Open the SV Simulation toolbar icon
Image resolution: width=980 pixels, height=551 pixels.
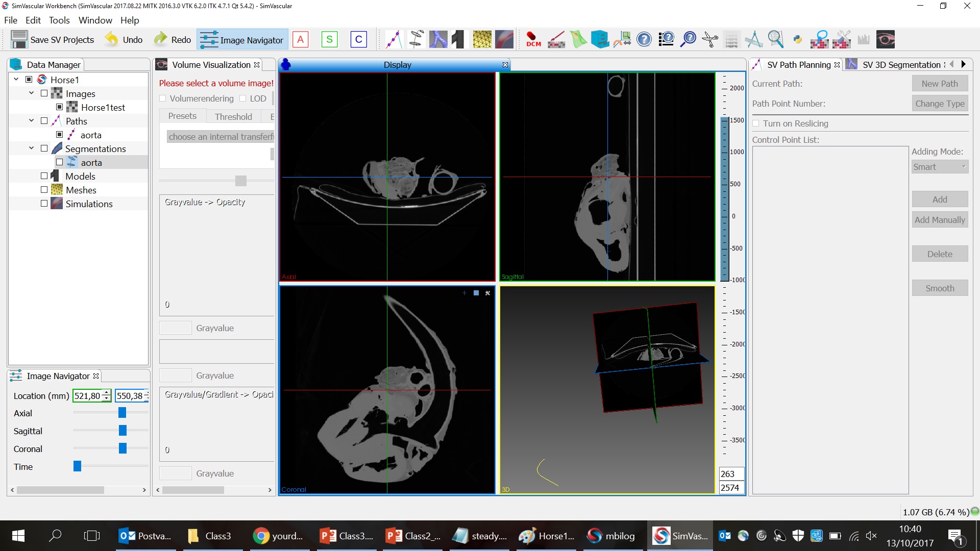(504, 39)
